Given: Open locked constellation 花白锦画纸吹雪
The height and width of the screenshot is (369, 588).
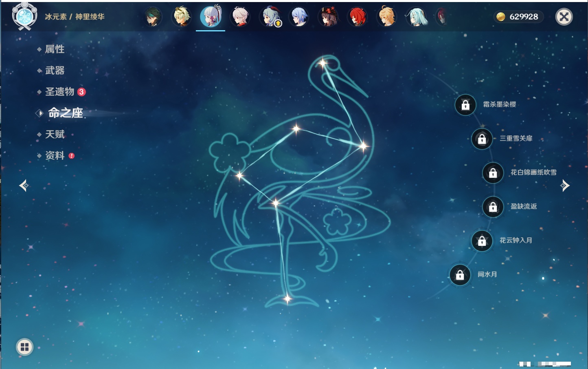Looking at the screenshot, I should pyautogui.click(x=493, y=173).
